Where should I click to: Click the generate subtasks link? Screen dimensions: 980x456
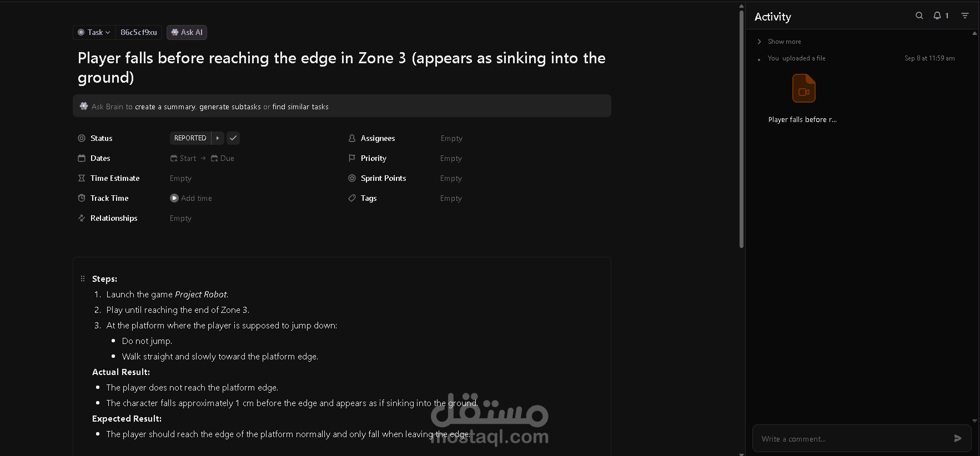tap(230, 107)
